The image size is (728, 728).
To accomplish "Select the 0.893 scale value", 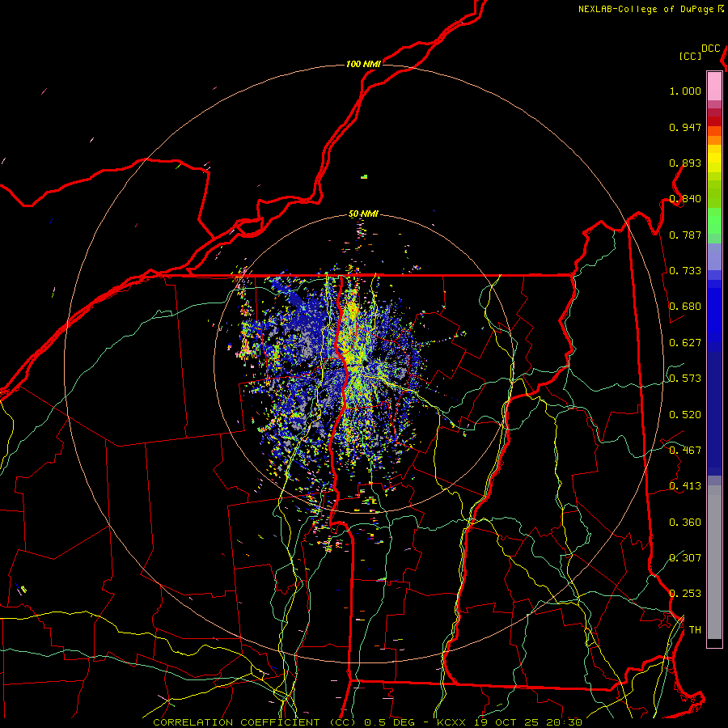I will [685, 163].
